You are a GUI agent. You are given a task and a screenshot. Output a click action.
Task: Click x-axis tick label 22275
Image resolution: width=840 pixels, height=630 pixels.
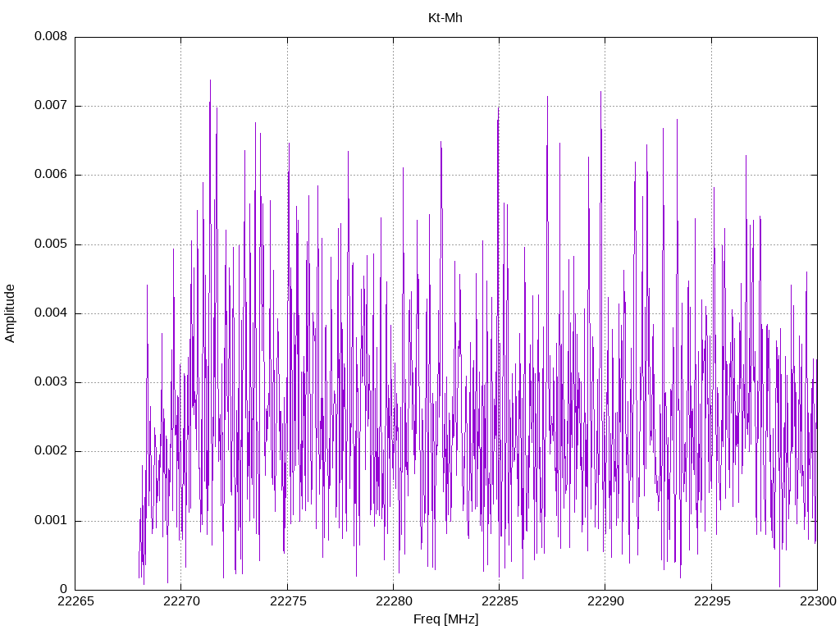[288, 601]
